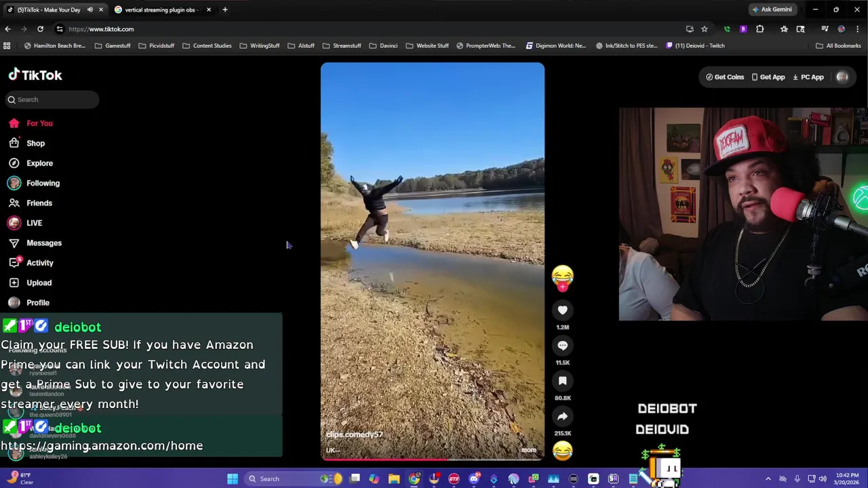Open the LIVE section
This screenshot has height=488, width=868.
(x=26, y=223)
